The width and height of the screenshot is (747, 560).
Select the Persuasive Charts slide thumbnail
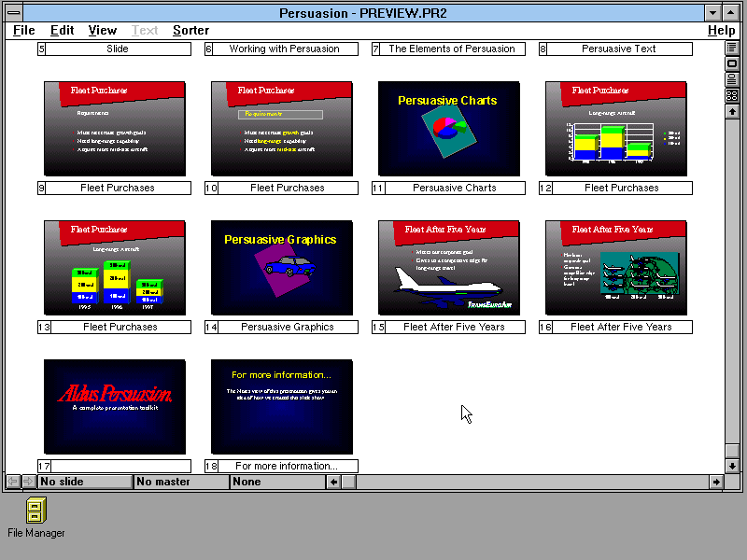point(448,128)
